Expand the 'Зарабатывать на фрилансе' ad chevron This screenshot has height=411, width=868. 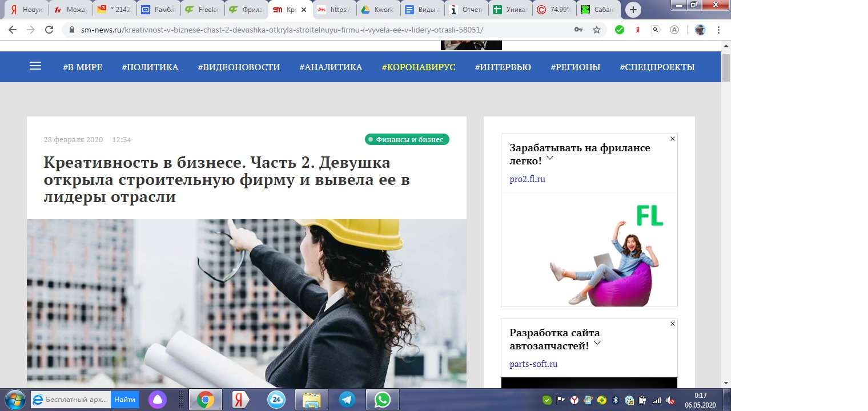pos(549,158)
